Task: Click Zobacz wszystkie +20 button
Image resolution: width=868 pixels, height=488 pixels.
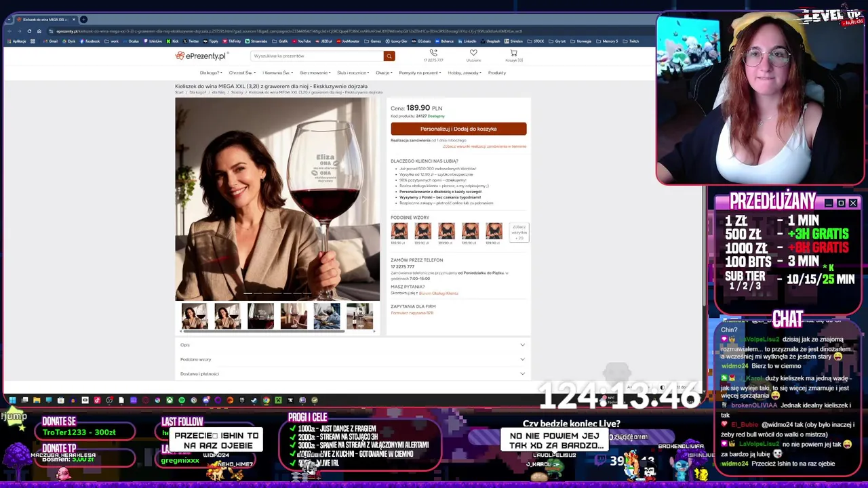Action: pos(519,232)
